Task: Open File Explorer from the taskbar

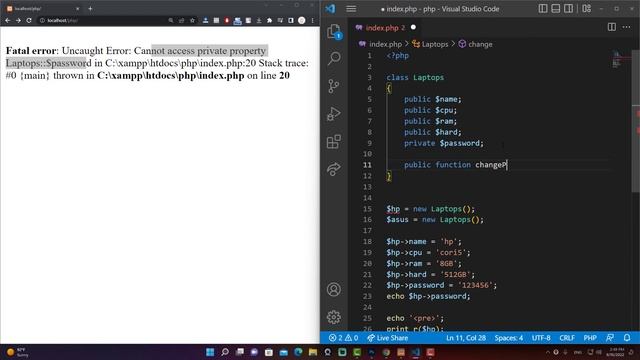Action: (x=313, y=352)
